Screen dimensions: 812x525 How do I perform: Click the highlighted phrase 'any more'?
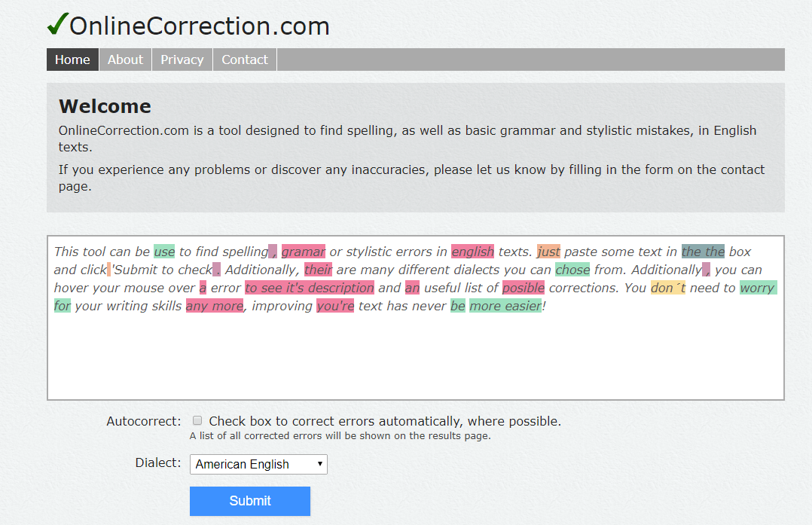point(214,306)
